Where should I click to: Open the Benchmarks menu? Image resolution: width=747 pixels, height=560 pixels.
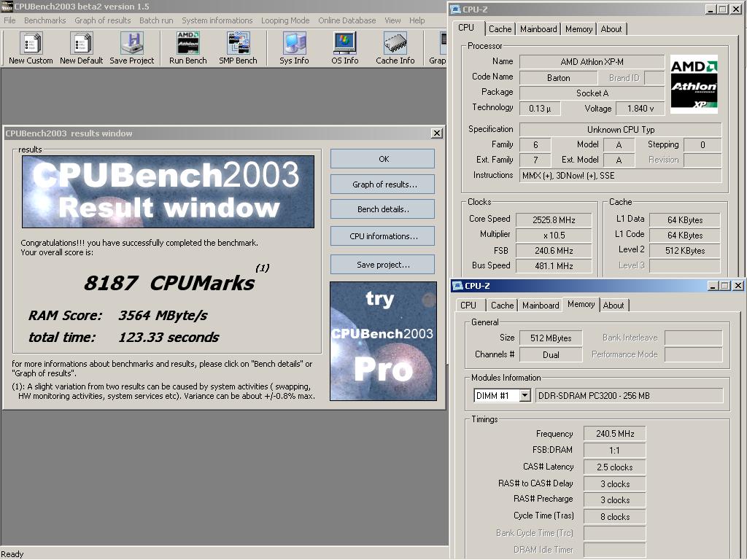[x=44, y=20]
